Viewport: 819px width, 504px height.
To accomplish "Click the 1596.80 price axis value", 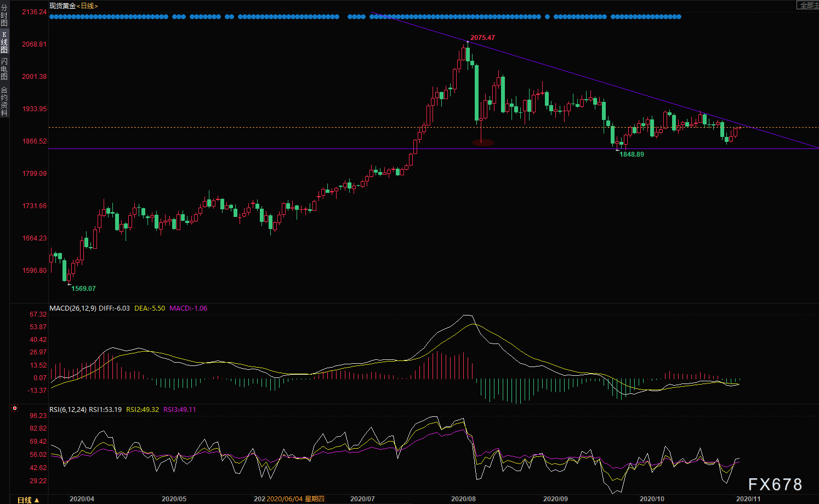I will tap(34, 271).
